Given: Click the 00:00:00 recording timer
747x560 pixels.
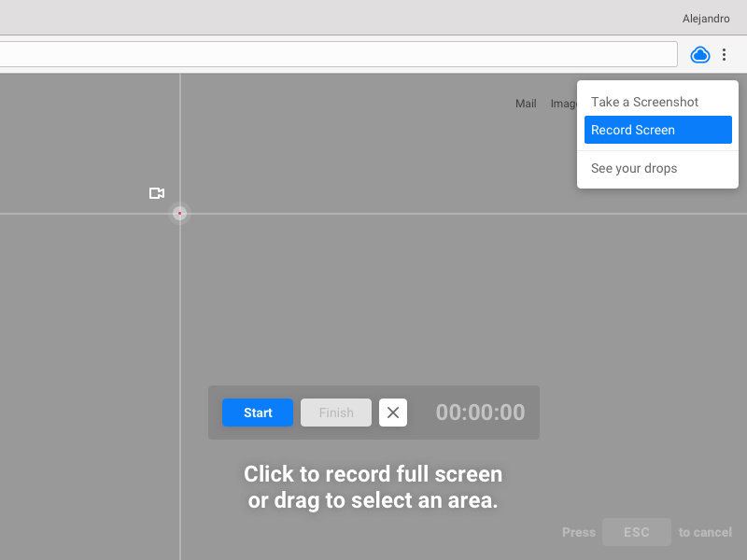Looking at the screenshot, I should pyautogui.click(x=480, y=413).
